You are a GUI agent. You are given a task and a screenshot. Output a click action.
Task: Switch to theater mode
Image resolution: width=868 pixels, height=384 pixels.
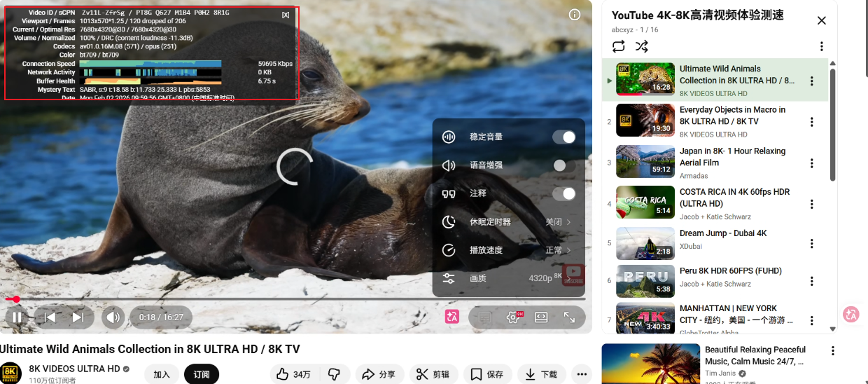point(541,317)
